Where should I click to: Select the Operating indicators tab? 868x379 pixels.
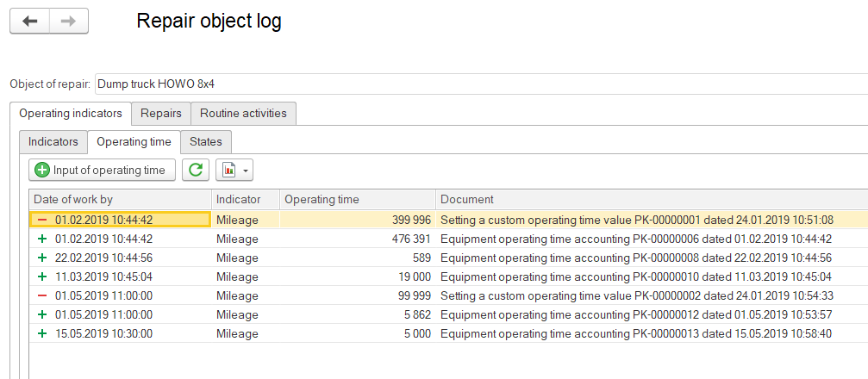coord(71,113)
